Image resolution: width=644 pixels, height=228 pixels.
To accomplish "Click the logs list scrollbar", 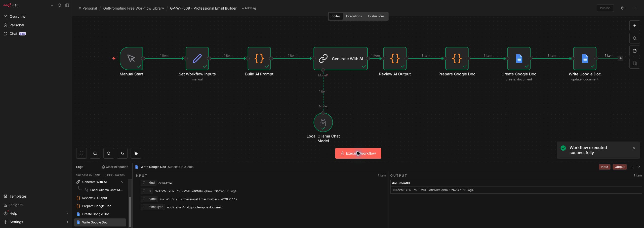I will coord(130,212).
